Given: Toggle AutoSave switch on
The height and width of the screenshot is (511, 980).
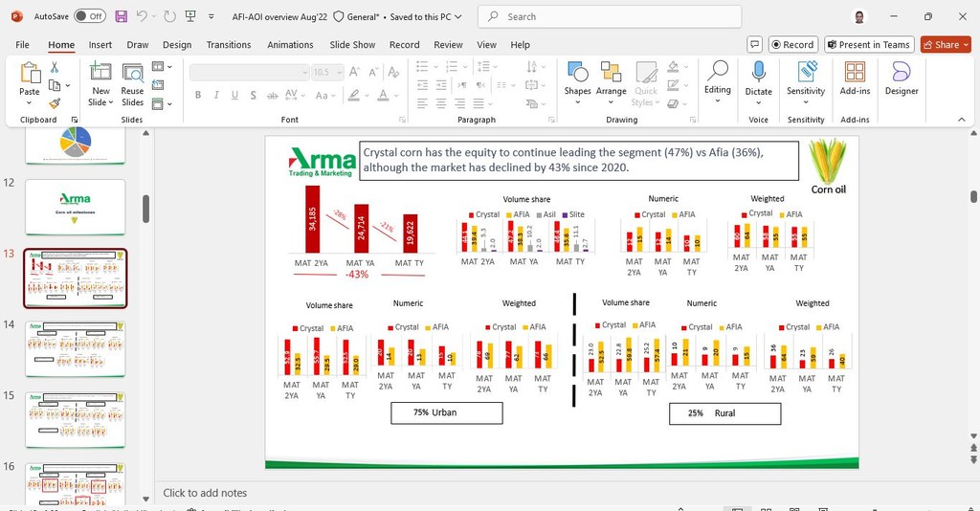Looking at the screenshot, I should [x=90, y=17].
